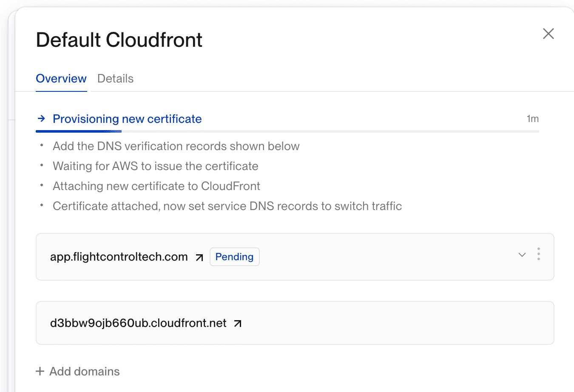The width and height of the screenshot is (574, 392).
Task: Click the 1m elapsed time label
Action: tap(533, 119)
